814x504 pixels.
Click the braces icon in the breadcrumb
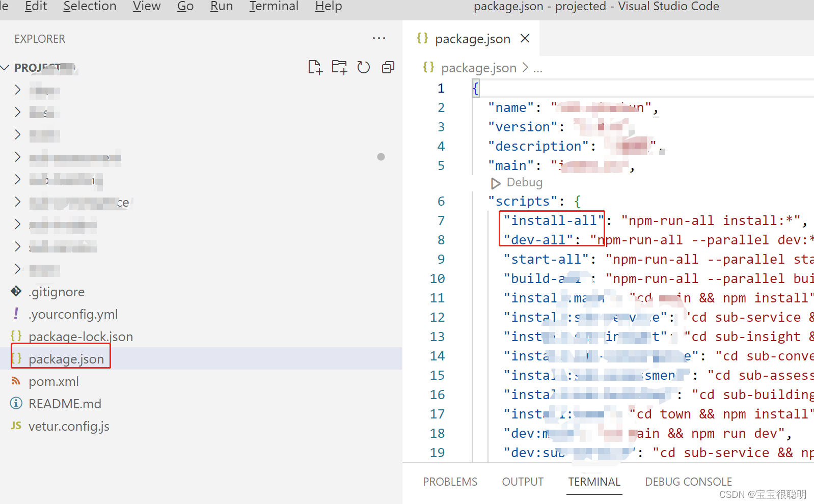click(428, 67)
